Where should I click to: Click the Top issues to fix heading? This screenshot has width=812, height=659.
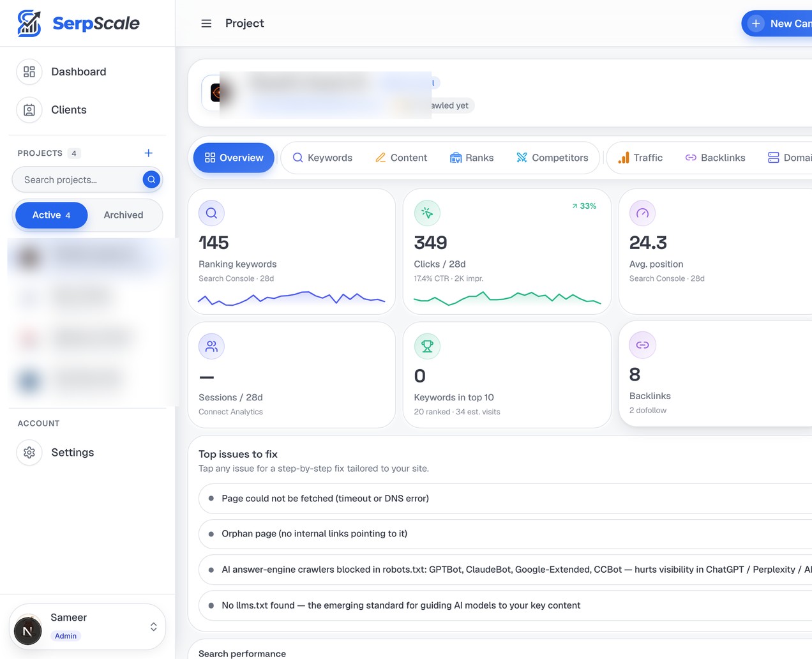point(238,454)
